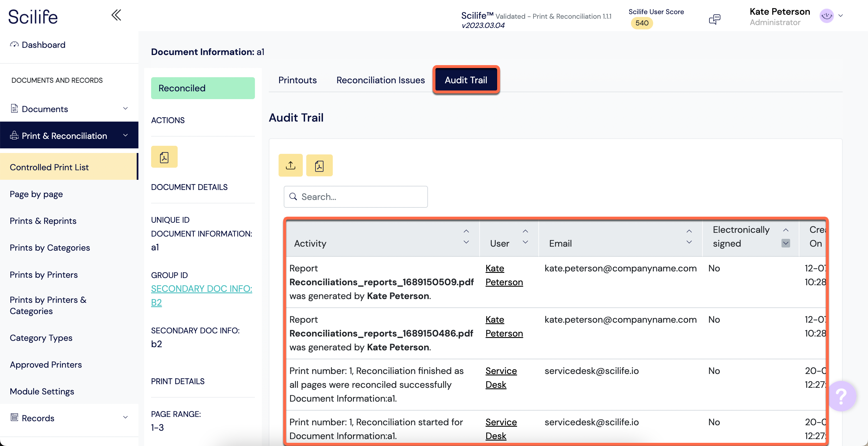Open Electronically signed filter dropdown
Screen dimensions: 868x446
tap(786, 243)
